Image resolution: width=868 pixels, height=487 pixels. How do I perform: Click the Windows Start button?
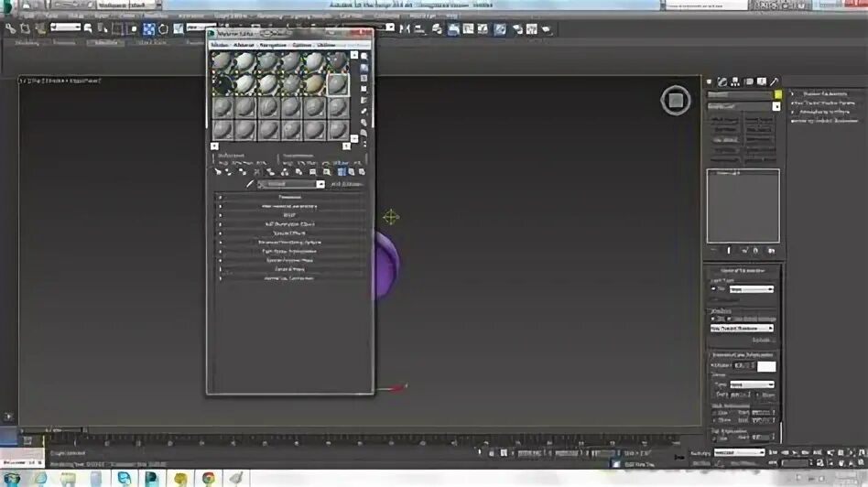pyautogui.click(x=11, y=478)
